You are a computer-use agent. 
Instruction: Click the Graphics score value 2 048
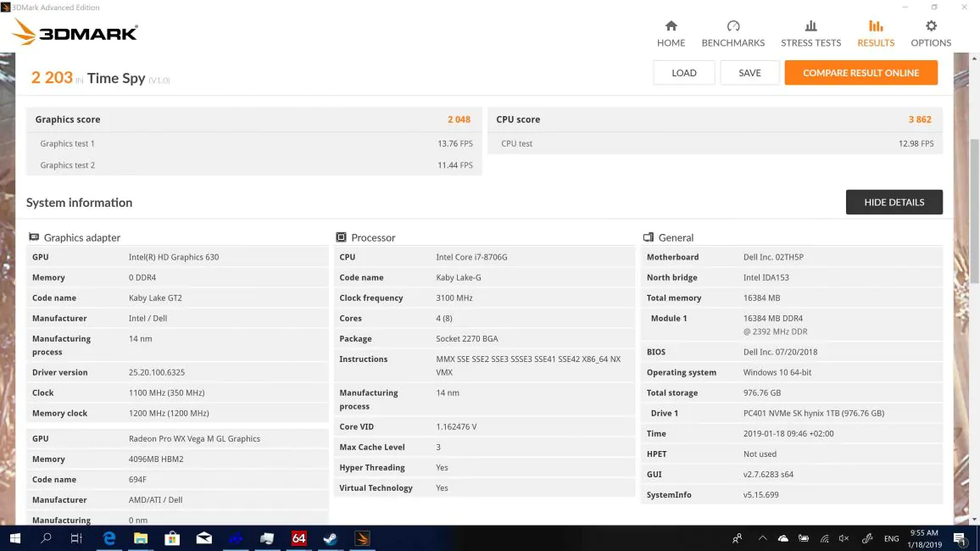coord(459,120)
